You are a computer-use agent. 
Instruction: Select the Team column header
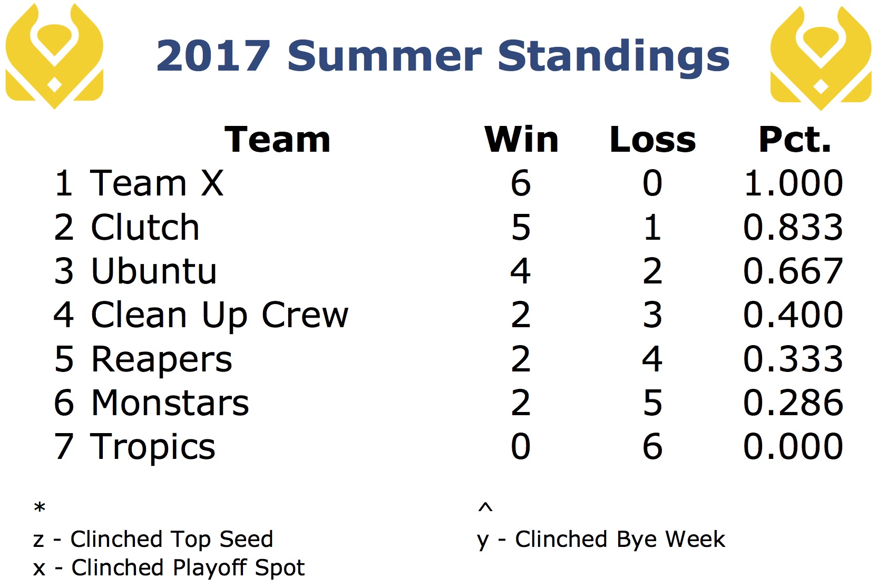pos(277,140)
